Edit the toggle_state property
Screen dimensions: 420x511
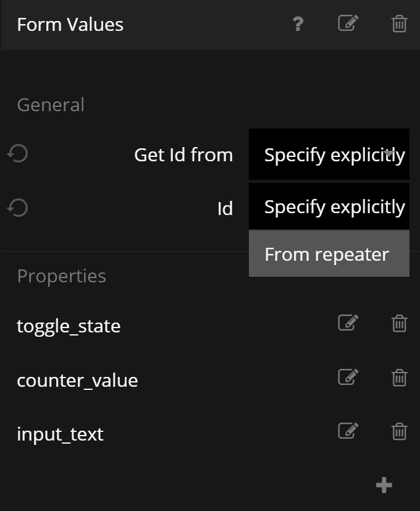(348, 323)
